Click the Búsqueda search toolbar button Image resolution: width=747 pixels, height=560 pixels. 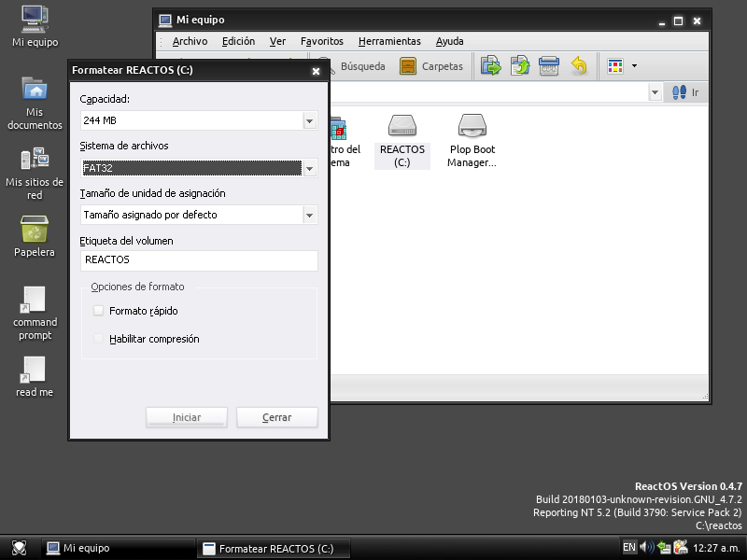pos(358,66)
